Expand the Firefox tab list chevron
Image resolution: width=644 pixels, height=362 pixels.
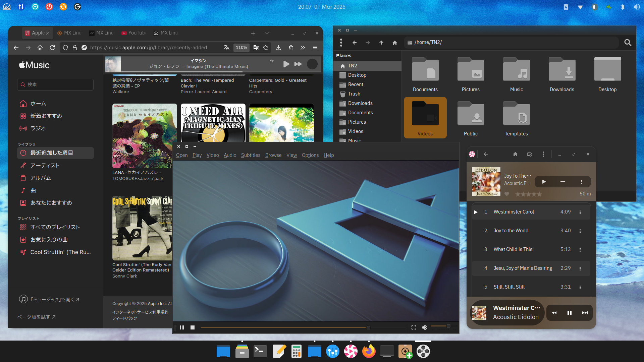[266, 33]
